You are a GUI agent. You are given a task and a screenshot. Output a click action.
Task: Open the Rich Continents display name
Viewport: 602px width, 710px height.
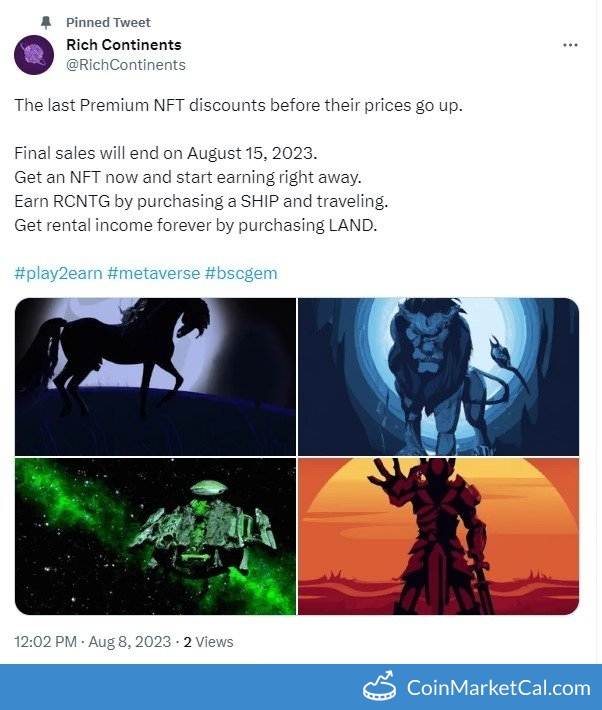coord(124,45)
